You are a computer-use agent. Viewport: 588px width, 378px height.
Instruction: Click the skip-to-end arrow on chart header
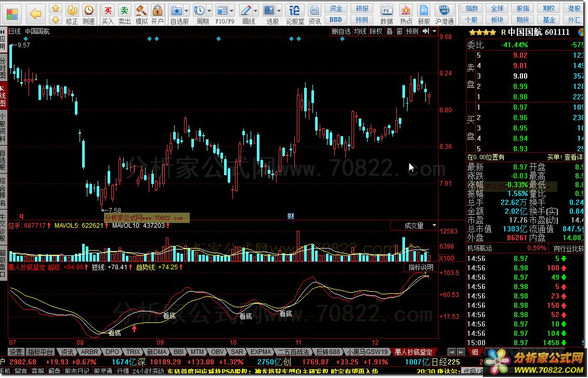(x=426, y=31)
